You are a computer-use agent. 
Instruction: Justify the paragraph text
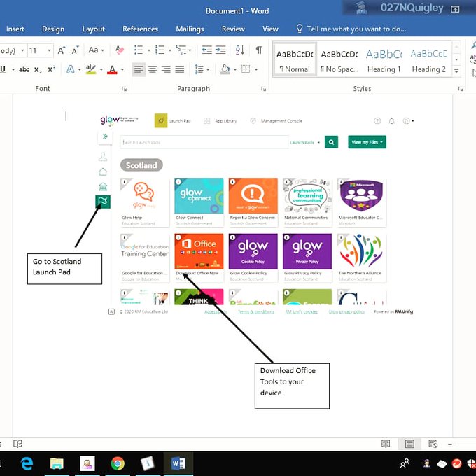[x=180, y=69]
